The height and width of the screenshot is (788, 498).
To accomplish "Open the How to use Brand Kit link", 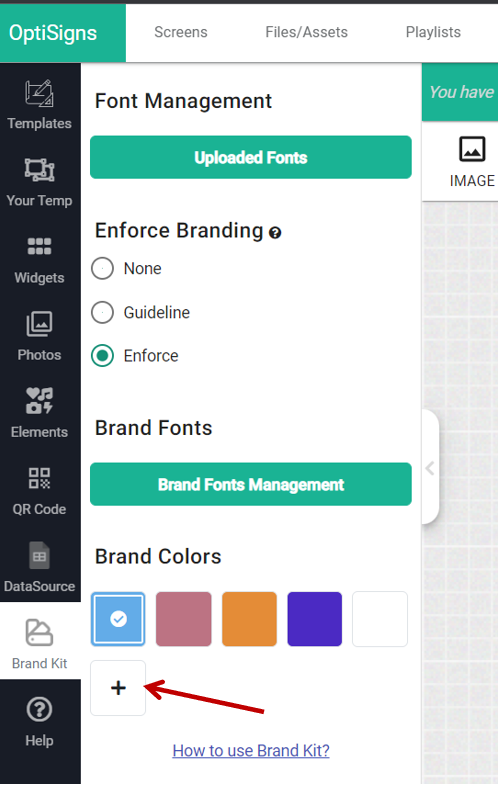I will pyautogui.click(x=251, y=750).
